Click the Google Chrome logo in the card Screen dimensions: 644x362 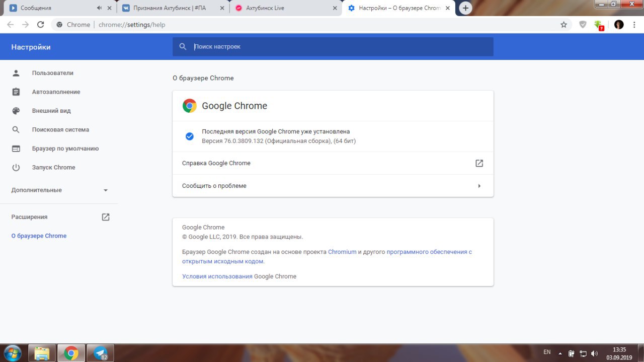[x=190, y=106]
